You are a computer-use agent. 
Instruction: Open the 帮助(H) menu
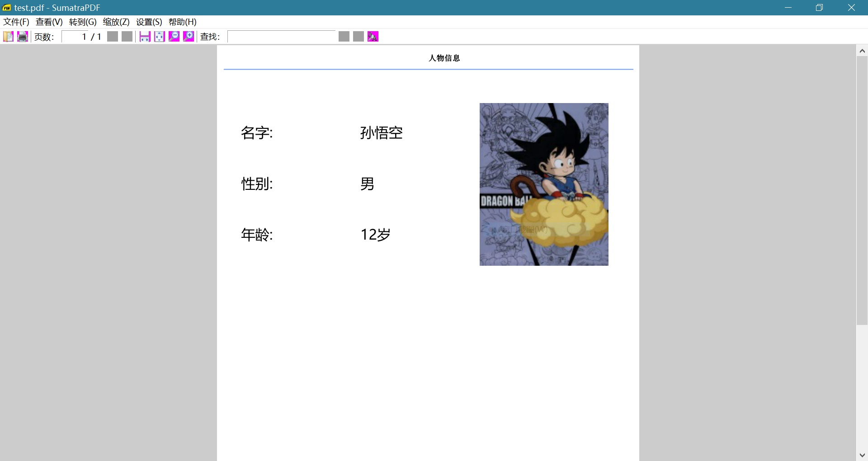(x=182, y=22)
